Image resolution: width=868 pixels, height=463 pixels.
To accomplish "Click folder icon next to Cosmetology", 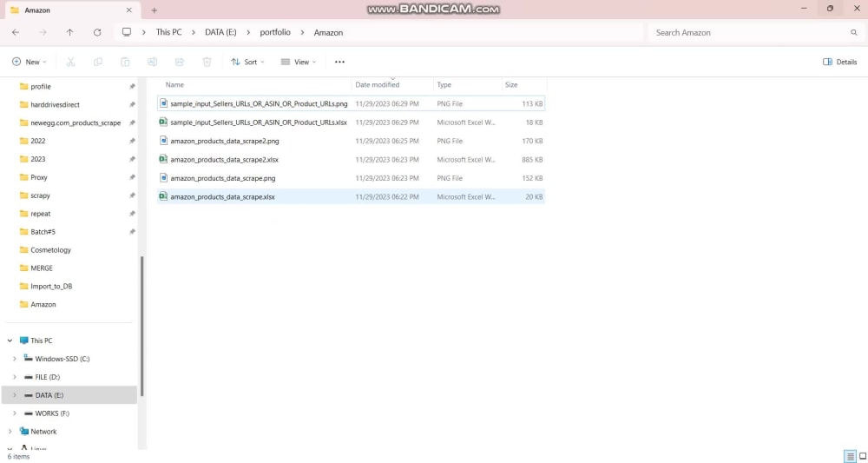I will 23,250.
